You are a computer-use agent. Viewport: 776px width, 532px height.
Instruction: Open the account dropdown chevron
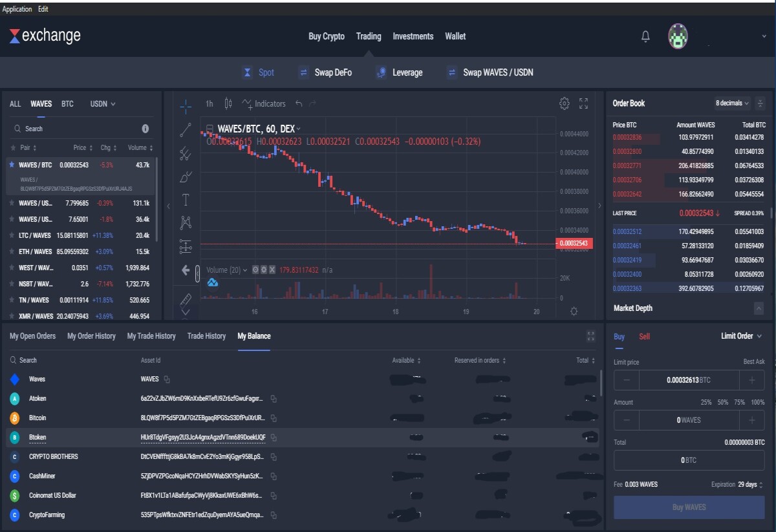click(x=764, y=37)
